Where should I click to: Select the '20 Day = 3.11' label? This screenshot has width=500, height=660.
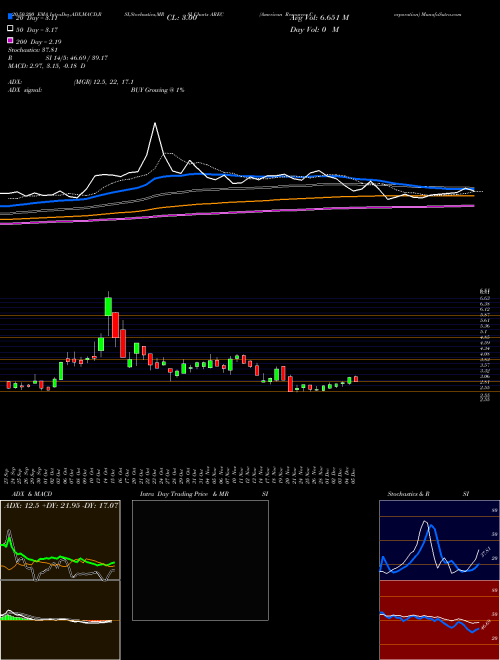coord(37,18)
